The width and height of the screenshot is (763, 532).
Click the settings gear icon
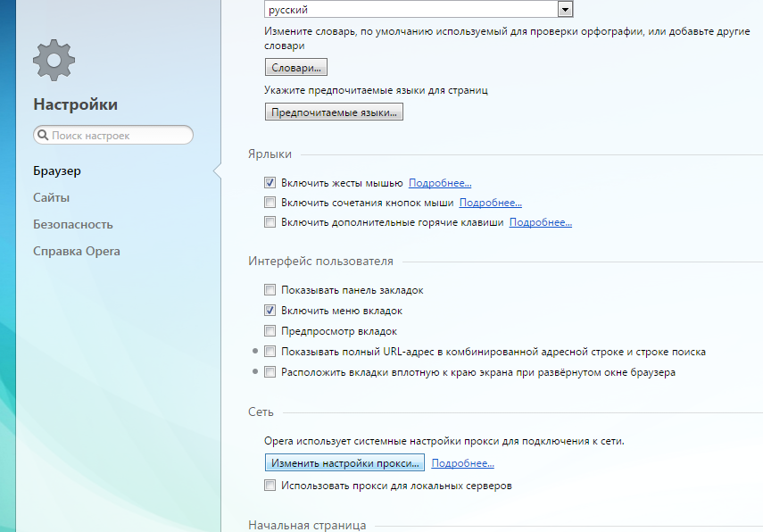click(x=54, y=60)
